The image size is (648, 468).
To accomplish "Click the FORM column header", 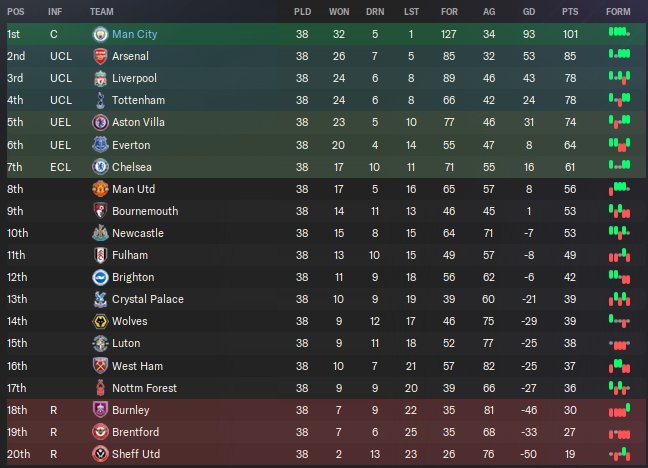I will [x=618, y=12].
